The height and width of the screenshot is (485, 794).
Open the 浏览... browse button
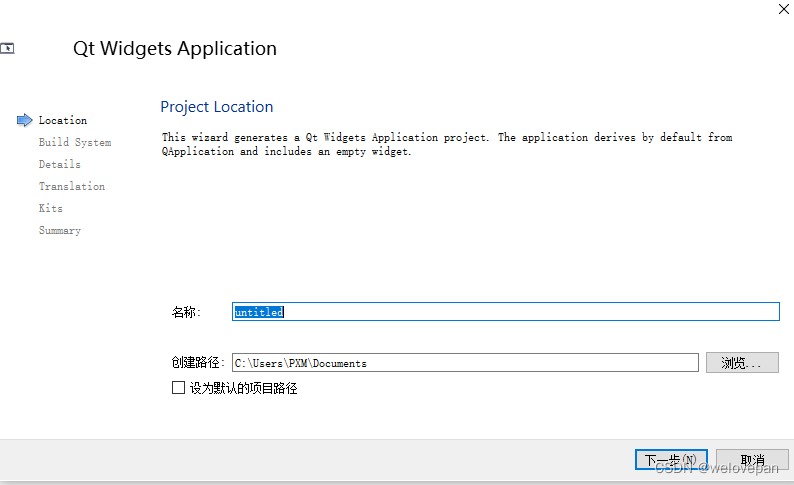point(742,362)
